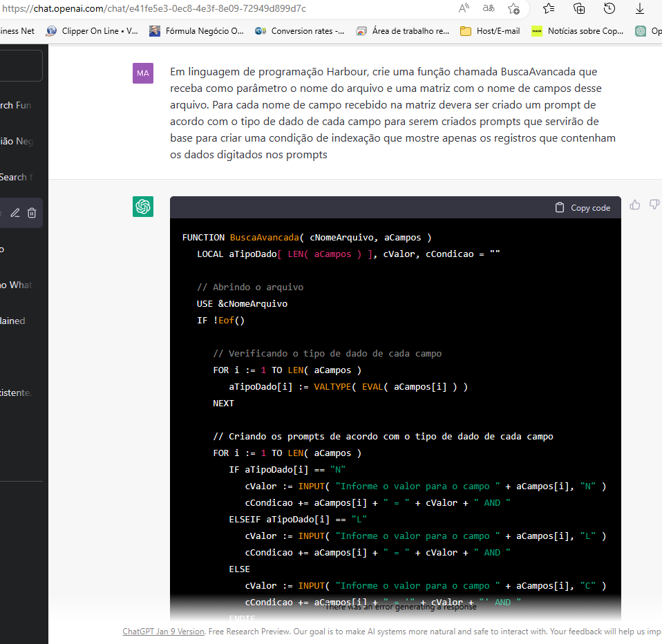Add this page to favorites with star icon
Screen dimensions: 662x644
pos(513,8)
